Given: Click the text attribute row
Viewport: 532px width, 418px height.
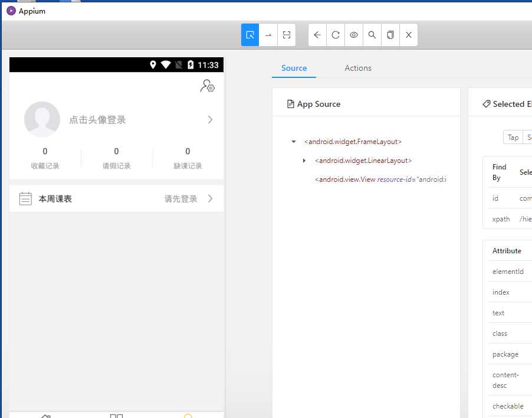Looking at the screenshot, I should tap(510, 313).
